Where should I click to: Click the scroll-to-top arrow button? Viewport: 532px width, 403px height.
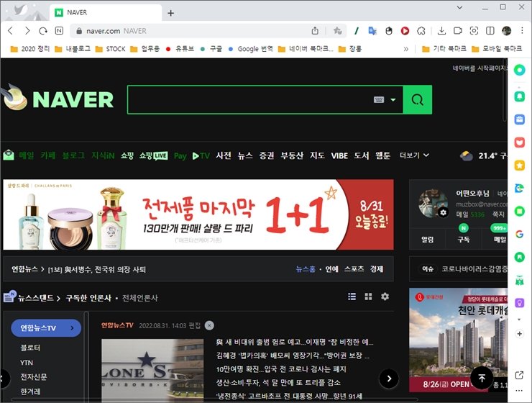click(482, 378)
